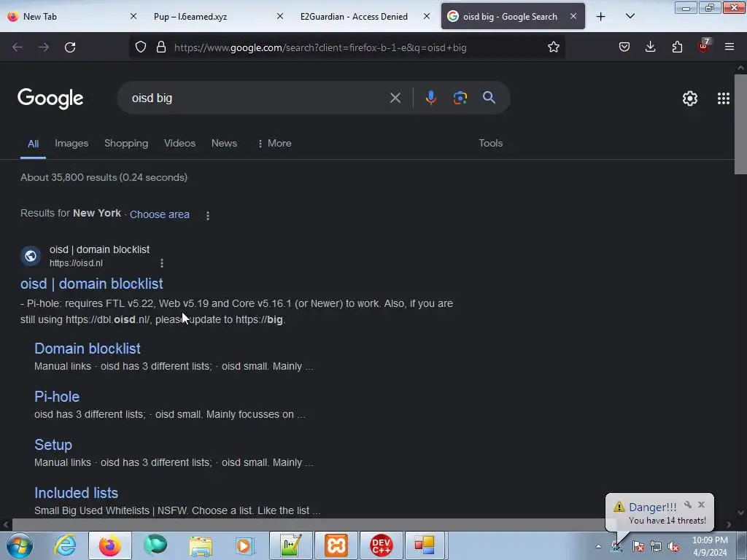The image size is (747, 560).
Task: Open the clock showing 10:09 PM
Action: point(710,546)
